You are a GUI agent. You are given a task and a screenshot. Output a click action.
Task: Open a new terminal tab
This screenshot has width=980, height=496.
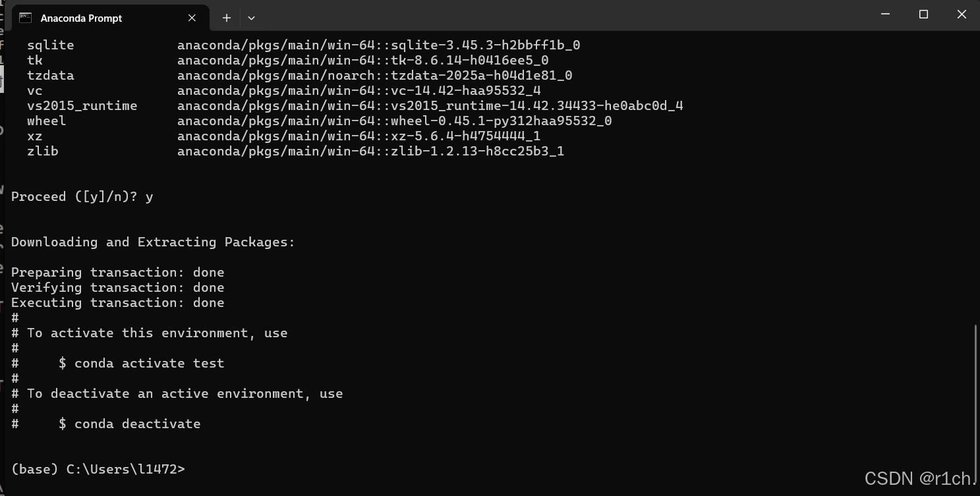tap(226, 18)
